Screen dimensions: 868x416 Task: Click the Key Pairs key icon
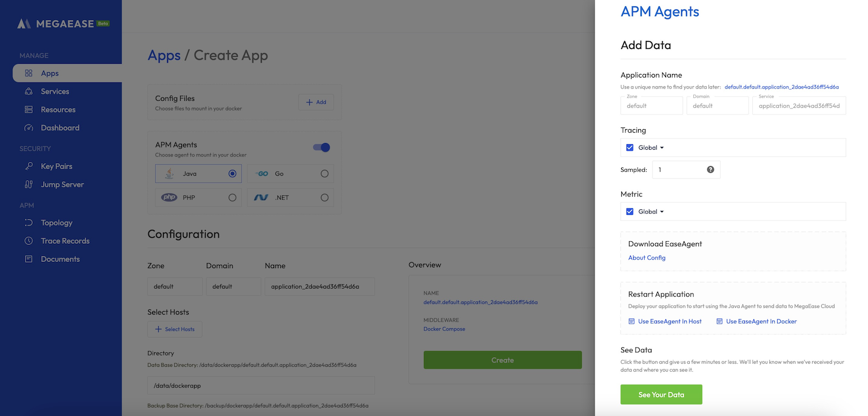[x=29, y=166]
